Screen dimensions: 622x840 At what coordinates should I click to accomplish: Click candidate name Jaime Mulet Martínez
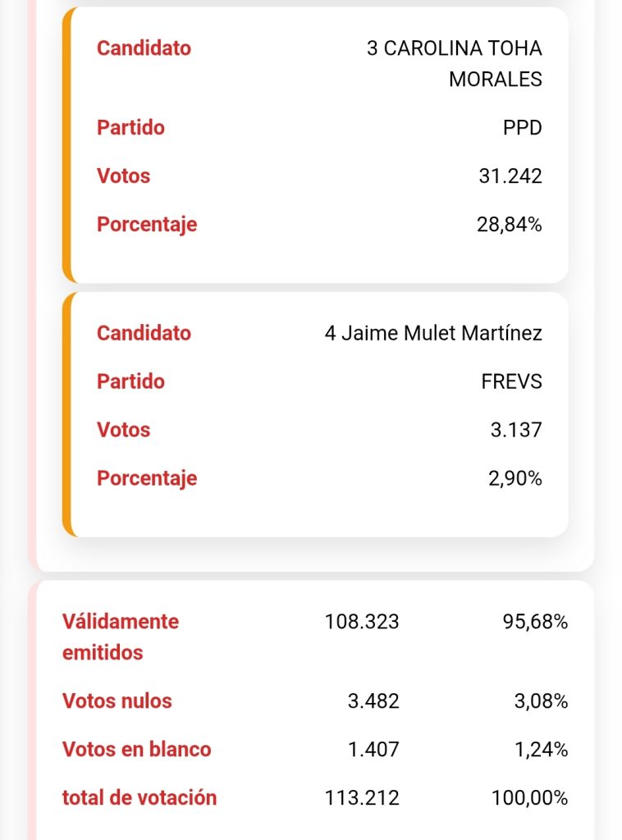pyautogui.click(x=433, y=333)
